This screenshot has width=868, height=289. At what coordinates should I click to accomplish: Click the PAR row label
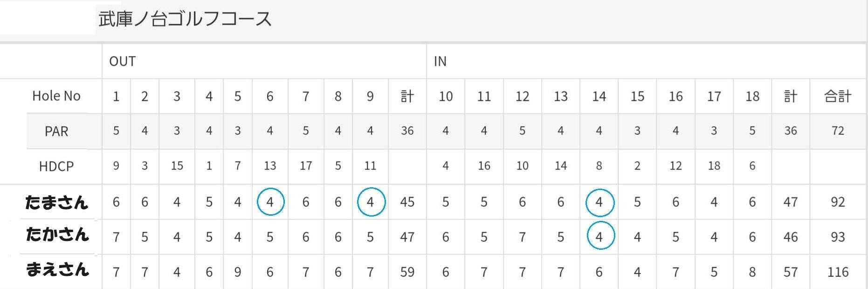coord(56,131)
